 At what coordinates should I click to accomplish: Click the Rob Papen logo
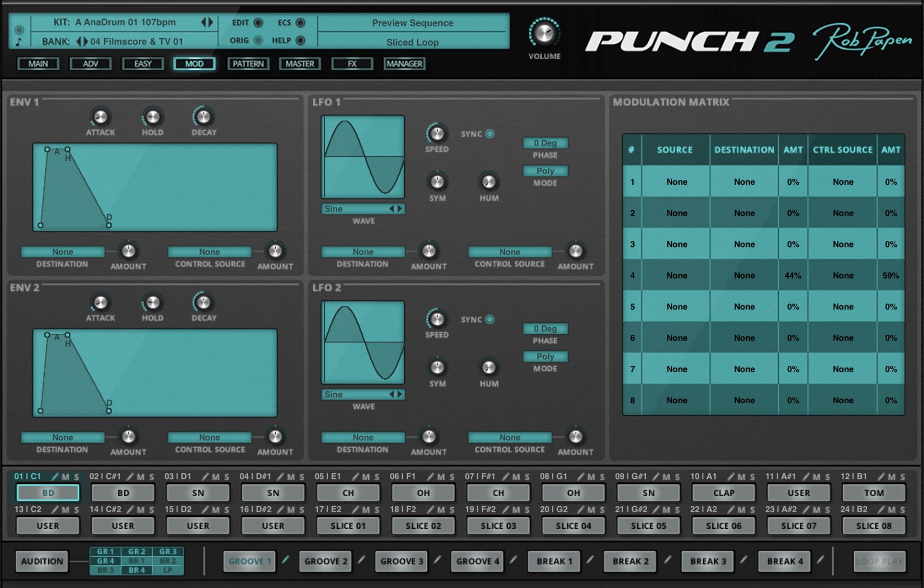point(862,42)
